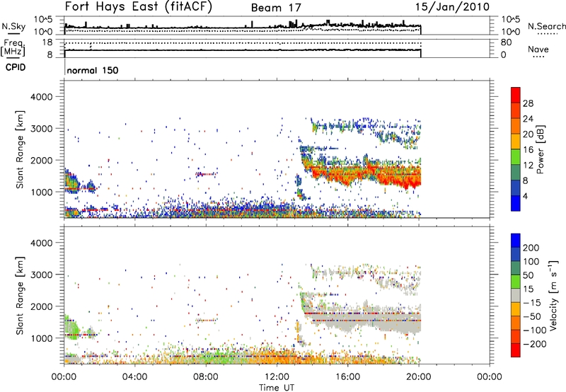
Task: Click the "Fort Hays East (fitACF)" title
Action: click(x=139, y=7)
